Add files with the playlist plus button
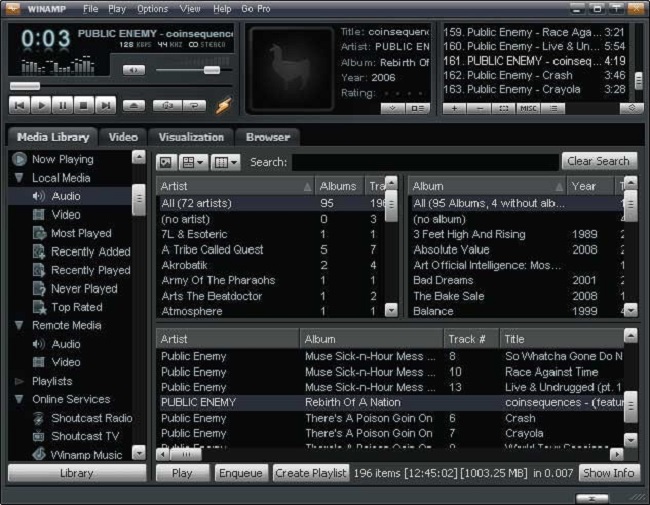This screenshot has width=650, height=505. coord(454,109)
